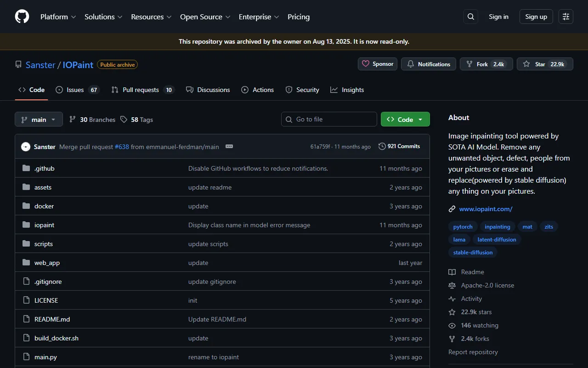
Task: Click the GitHub logo in the header
Action: point(22,17)
